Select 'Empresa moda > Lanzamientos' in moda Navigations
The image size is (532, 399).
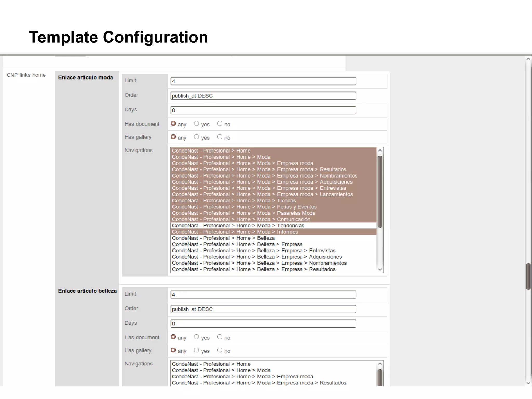(274, 194)
